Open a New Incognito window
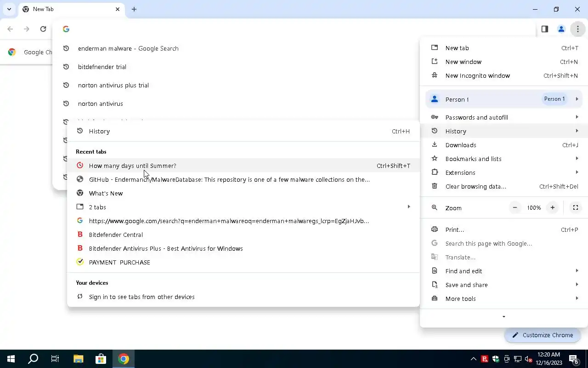 pyautogui.click(x=504, y=75)
